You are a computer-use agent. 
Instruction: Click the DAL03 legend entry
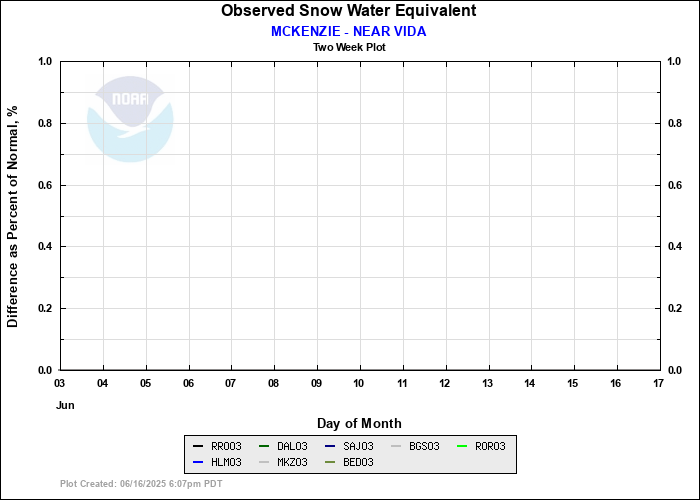(283, 446)
